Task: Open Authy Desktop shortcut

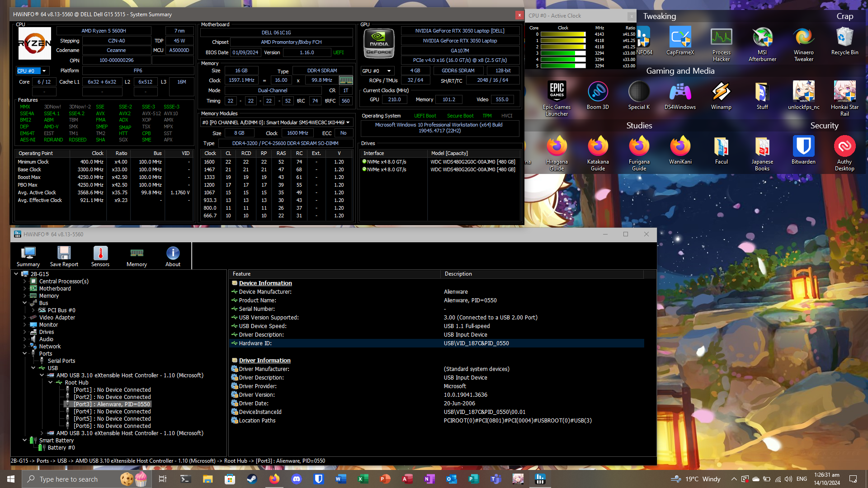Action: [x=844, y=154]
